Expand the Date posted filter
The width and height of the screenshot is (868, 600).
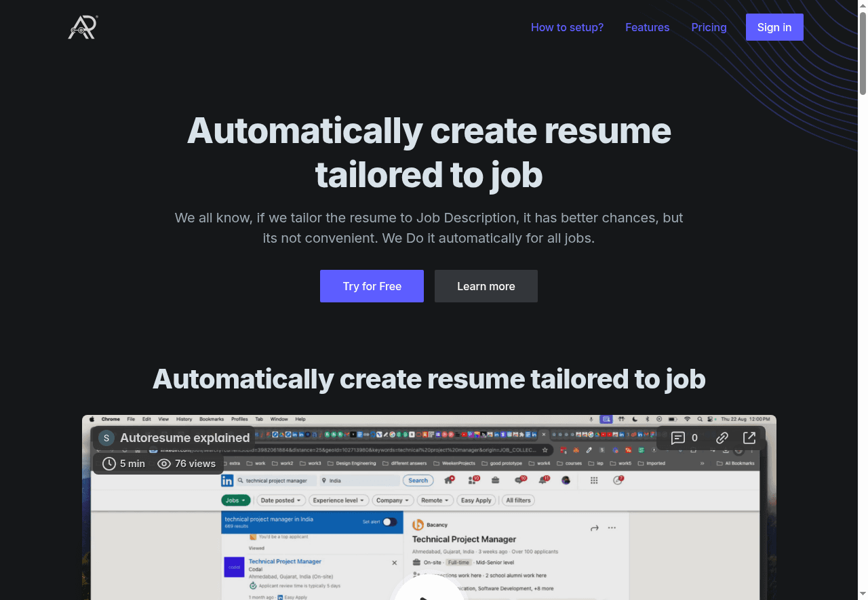281,500
